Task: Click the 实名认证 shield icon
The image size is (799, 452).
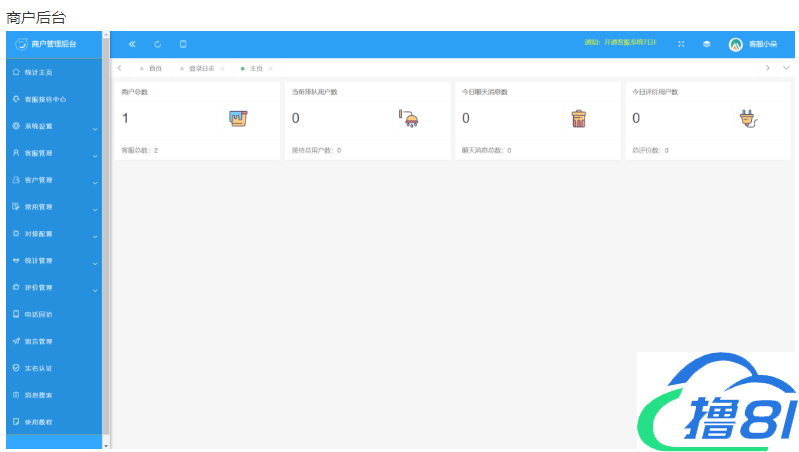Action: [16, 368]
